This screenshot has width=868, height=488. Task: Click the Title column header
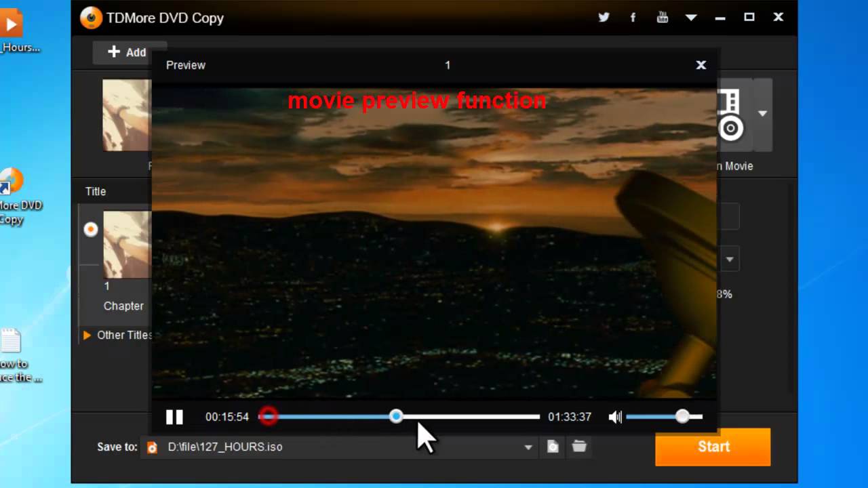[96, 191]
